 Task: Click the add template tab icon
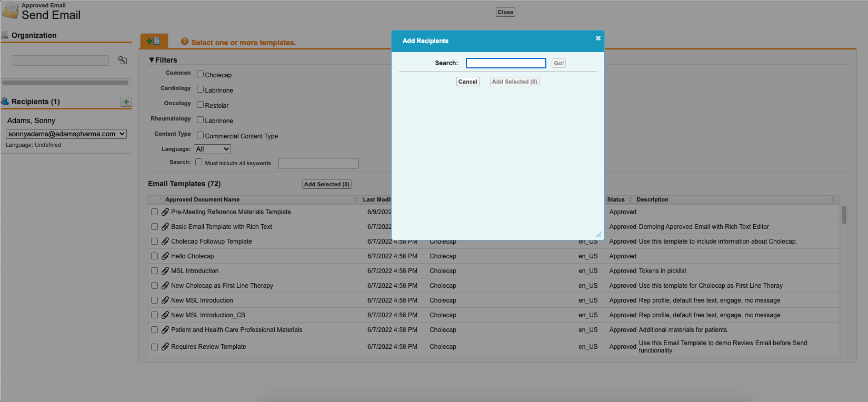point(154,41)
